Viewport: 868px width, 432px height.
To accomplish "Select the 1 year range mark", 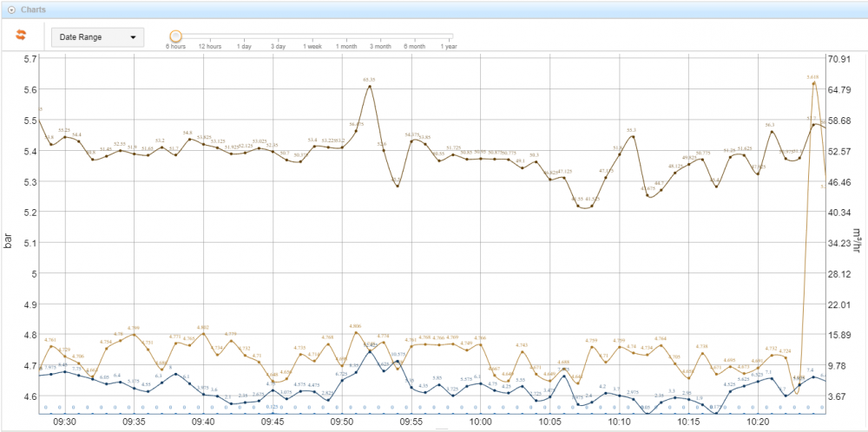I will (449, 46).
